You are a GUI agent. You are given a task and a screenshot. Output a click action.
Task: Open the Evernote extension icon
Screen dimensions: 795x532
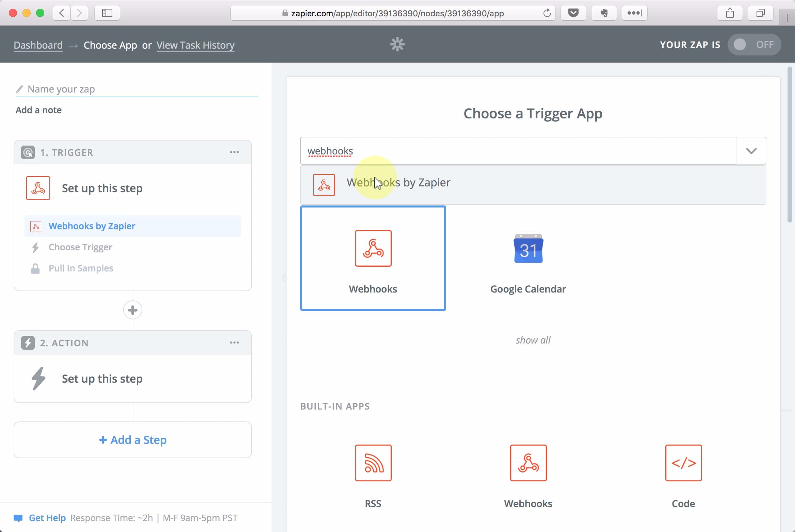[x=604, y=13]
